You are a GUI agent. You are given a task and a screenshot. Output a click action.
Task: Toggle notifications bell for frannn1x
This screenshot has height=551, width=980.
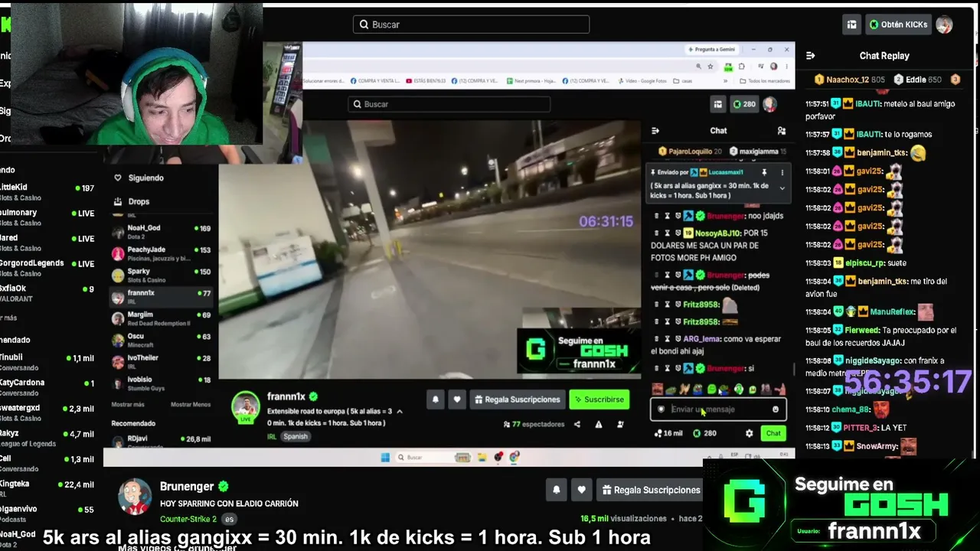click(435, 399)
